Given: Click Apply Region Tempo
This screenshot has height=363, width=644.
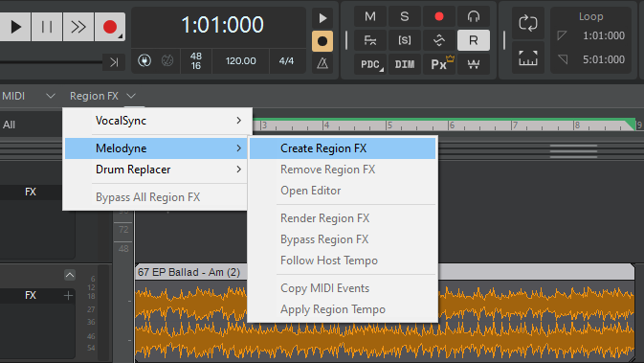Looking at the screenshot, I should pos(343,309).
